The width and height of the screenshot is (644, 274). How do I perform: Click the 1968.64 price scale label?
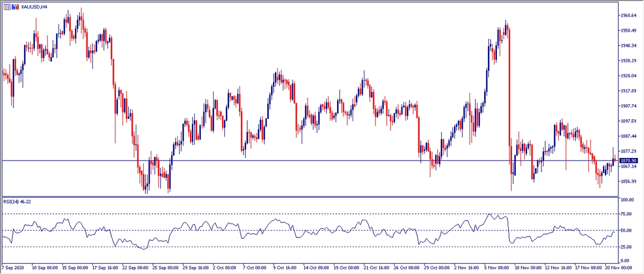coord(628,16)
